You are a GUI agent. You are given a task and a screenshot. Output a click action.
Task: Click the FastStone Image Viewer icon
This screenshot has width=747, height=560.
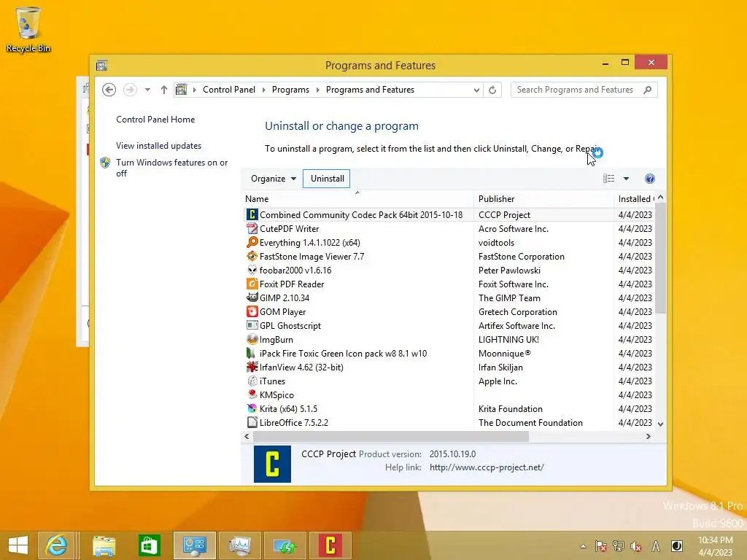(252, 256)
